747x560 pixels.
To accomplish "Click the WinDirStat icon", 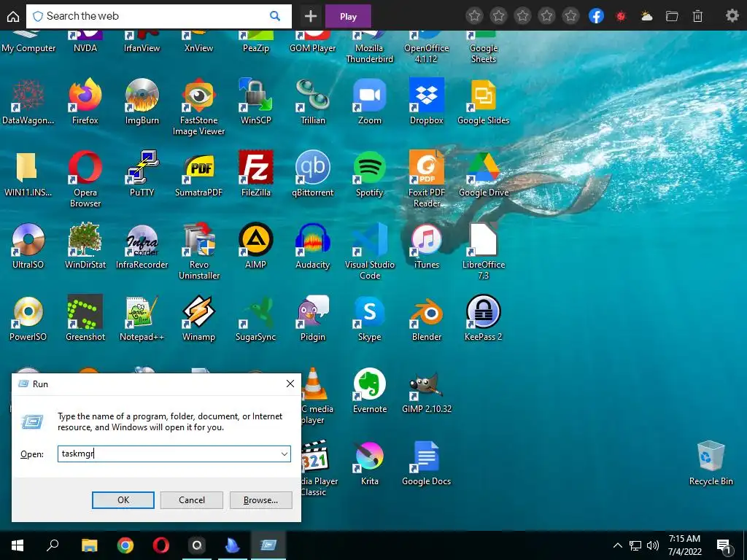I will tap(85, 246).
